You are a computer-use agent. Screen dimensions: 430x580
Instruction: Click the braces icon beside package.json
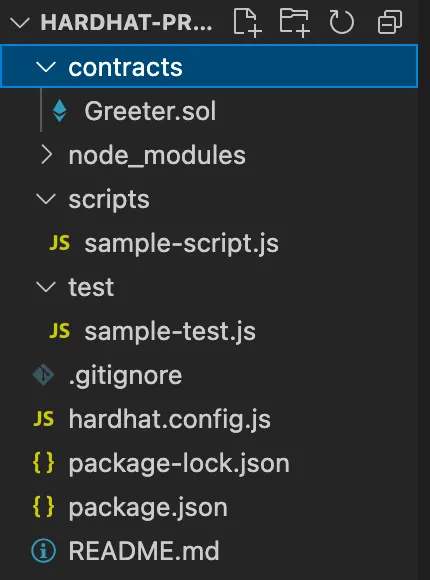[x=44, y=507]
